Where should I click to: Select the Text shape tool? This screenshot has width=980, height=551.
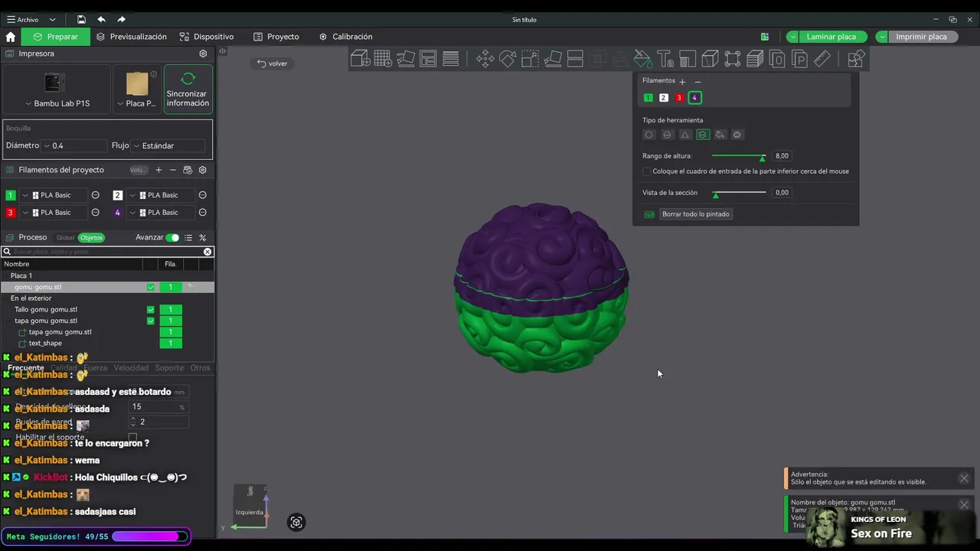(x=665, y=59)
